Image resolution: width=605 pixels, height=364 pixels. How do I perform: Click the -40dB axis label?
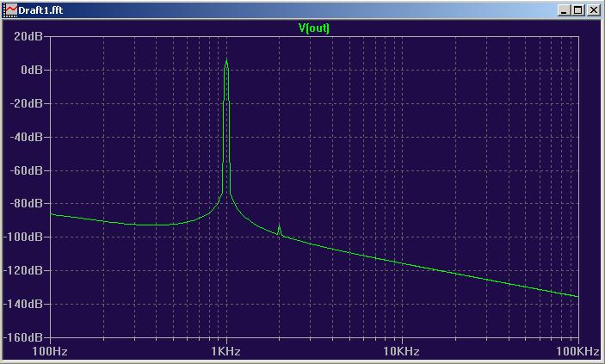pyautogui.click(x=26, y=137)
